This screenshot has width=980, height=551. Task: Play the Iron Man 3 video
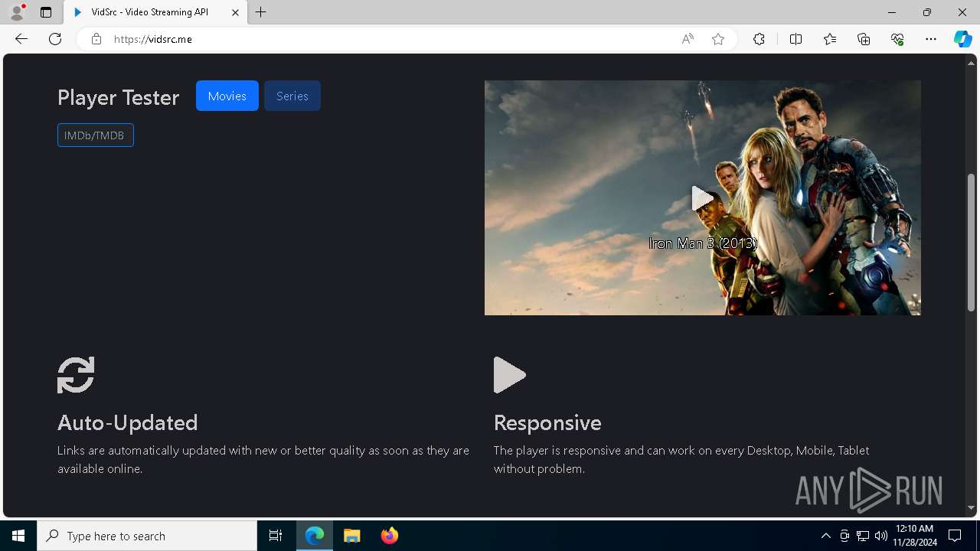[702, 198]
